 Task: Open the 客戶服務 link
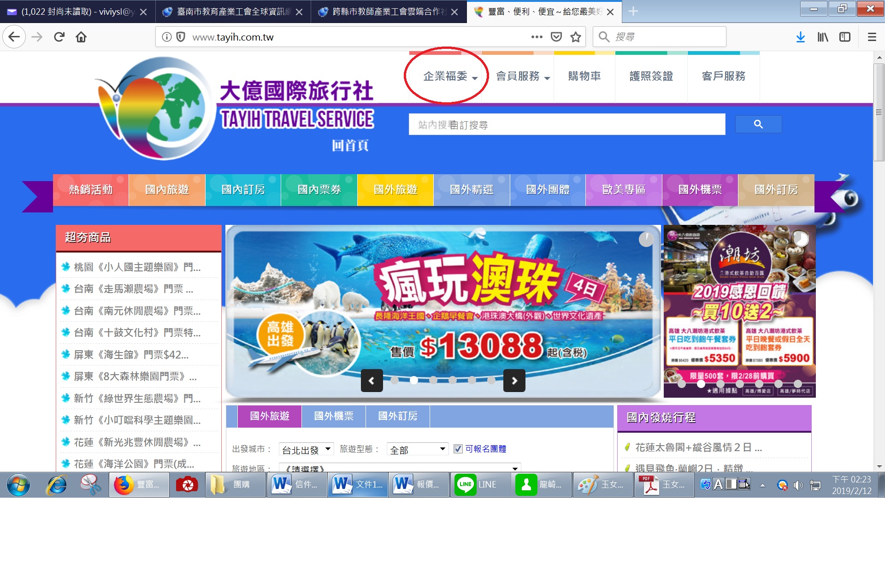point(724,76)
